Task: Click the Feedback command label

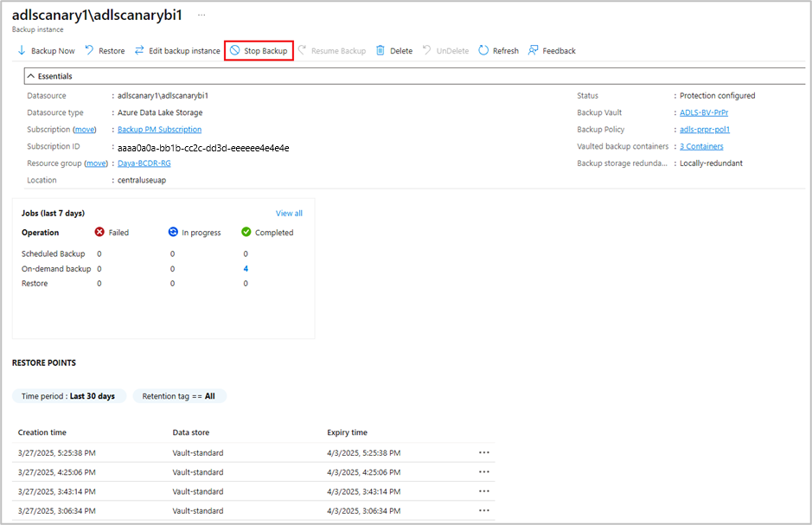Action: tap(559, 51)
